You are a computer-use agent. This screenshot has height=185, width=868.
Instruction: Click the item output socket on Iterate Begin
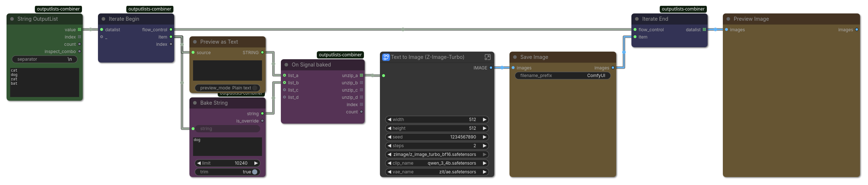click(171, 37)
